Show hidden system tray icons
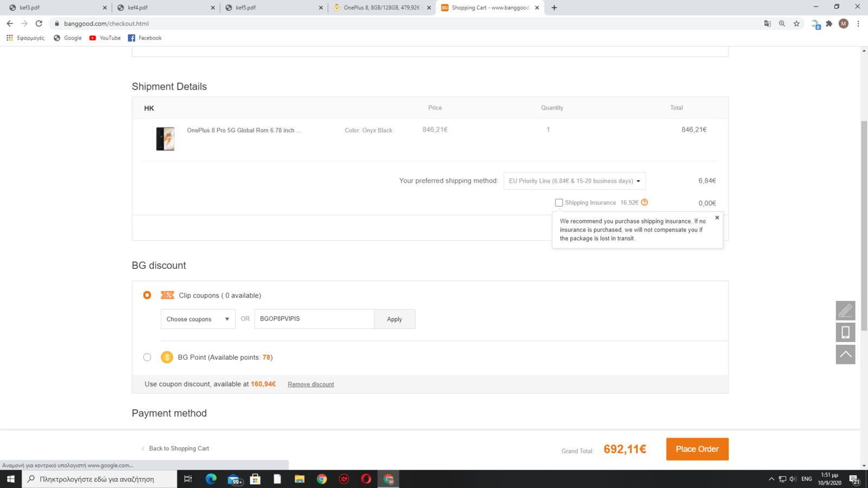868x488 pixels. [x=771, y=479]
